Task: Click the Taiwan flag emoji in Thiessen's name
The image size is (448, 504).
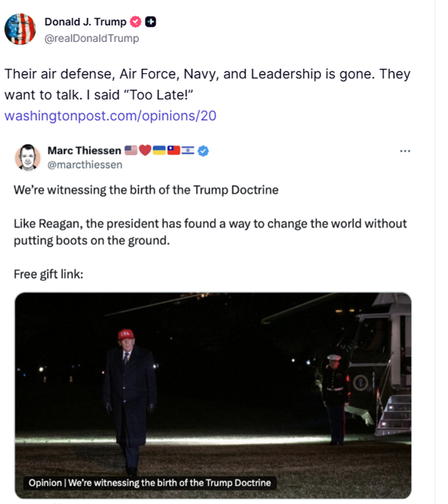Action: pyautogui.click(x=173, y=151)
